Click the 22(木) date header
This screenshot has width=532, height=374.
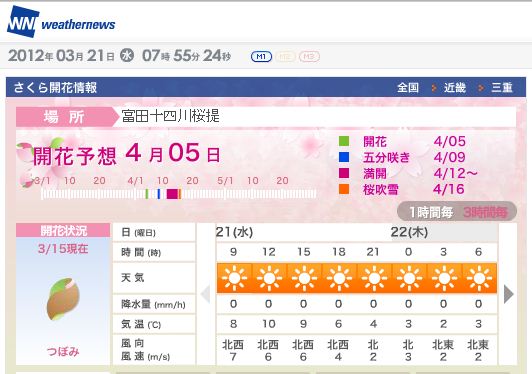pos(409,232)
